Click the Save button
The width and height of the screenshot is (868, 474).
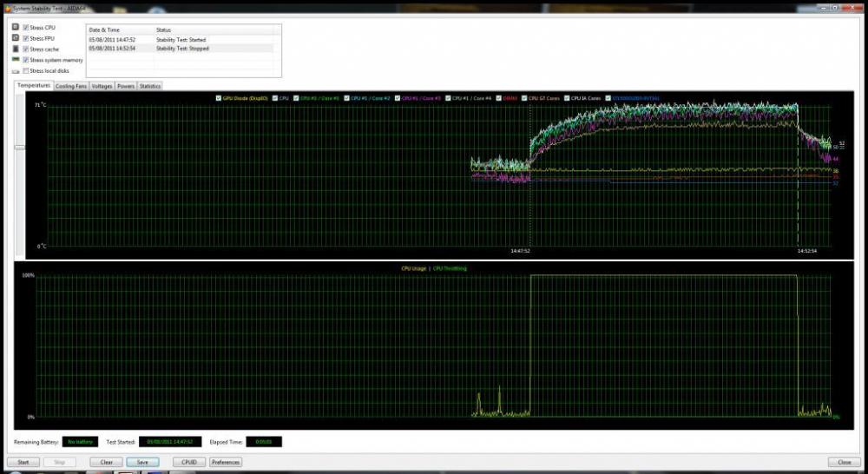click(x=141, y=462)
